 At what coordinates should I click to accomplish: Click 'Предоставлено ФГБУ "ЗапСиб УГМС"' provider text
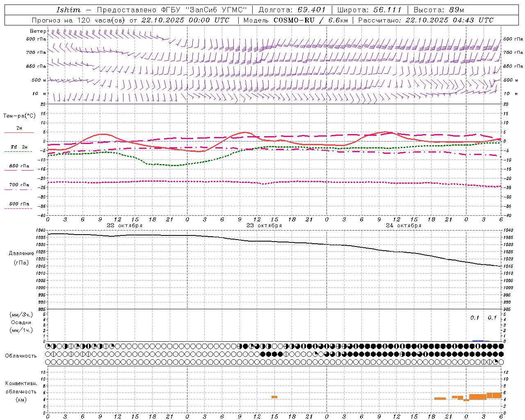pyautogui.click(x=172, y=10)
